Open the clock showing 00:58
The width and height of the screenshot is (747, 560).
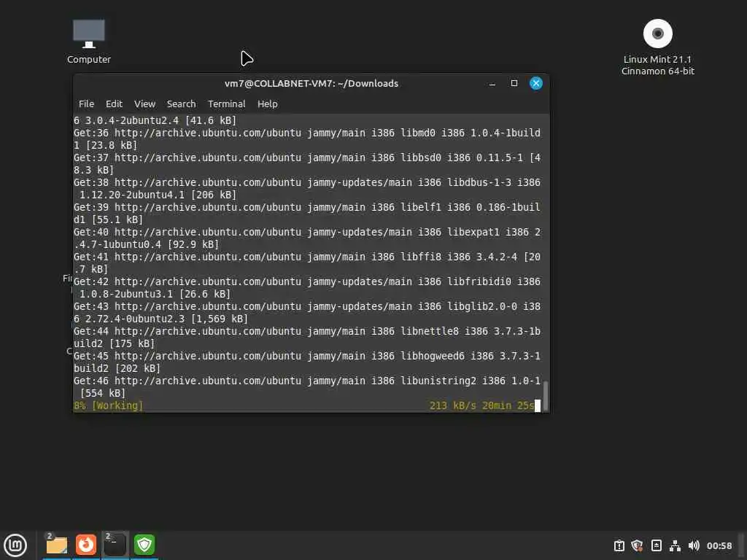pyautogui.click(x=719, y=545)
